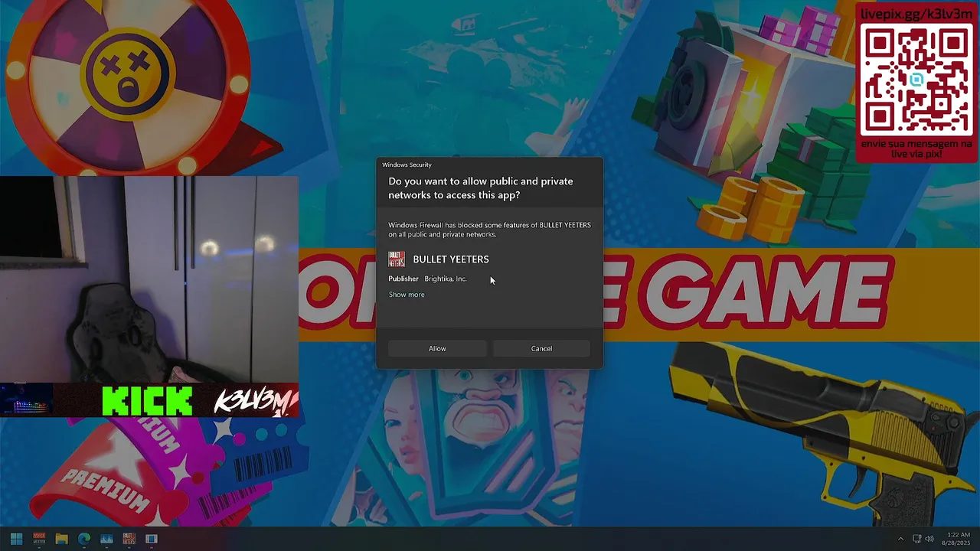Show hidden system tray icons
This screenshot has height=551, width=980.
900,539
